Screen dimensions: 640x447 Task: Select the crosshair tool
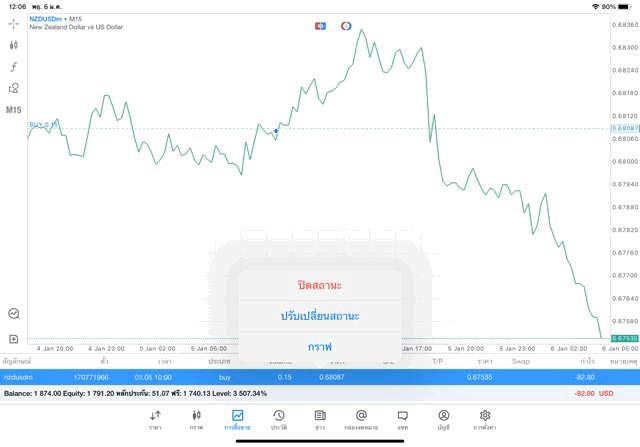pos(14,24)
